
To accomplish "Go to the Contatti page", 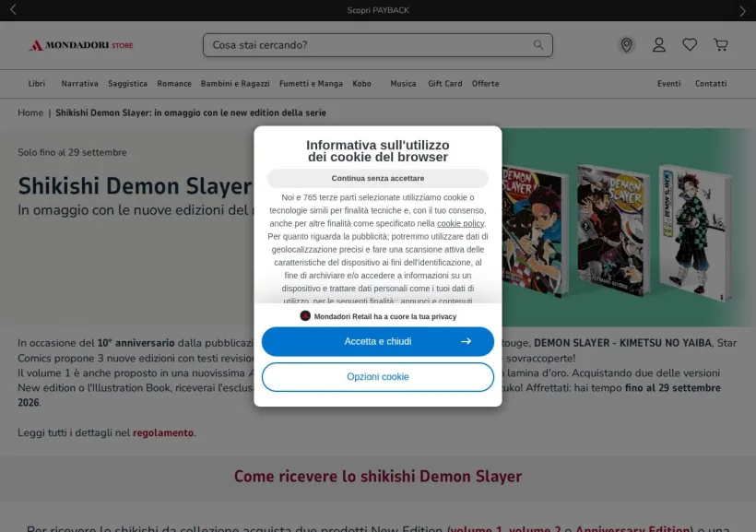I will coord(711,83).
